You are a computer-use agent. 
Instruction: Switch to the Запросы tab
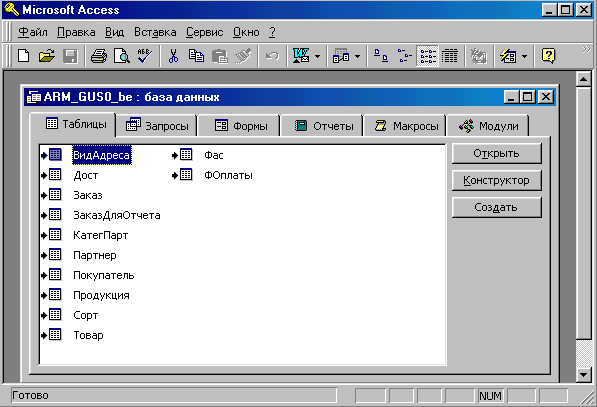tap(157, 126)
